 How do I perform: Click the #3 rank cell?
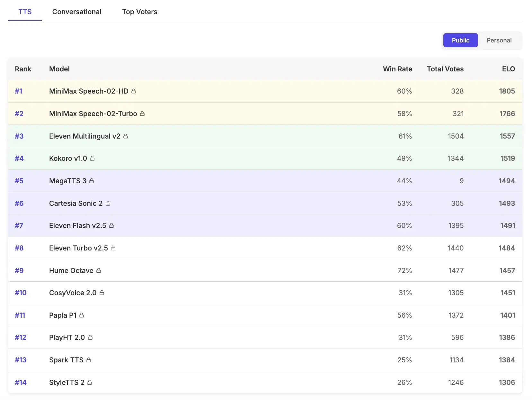tap(19, 136)
